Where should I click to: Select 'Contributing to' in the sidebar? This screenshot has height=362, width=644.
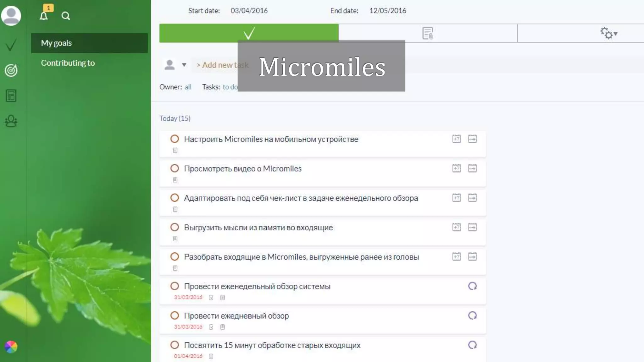pyautogui.click(x=68, y=63)
